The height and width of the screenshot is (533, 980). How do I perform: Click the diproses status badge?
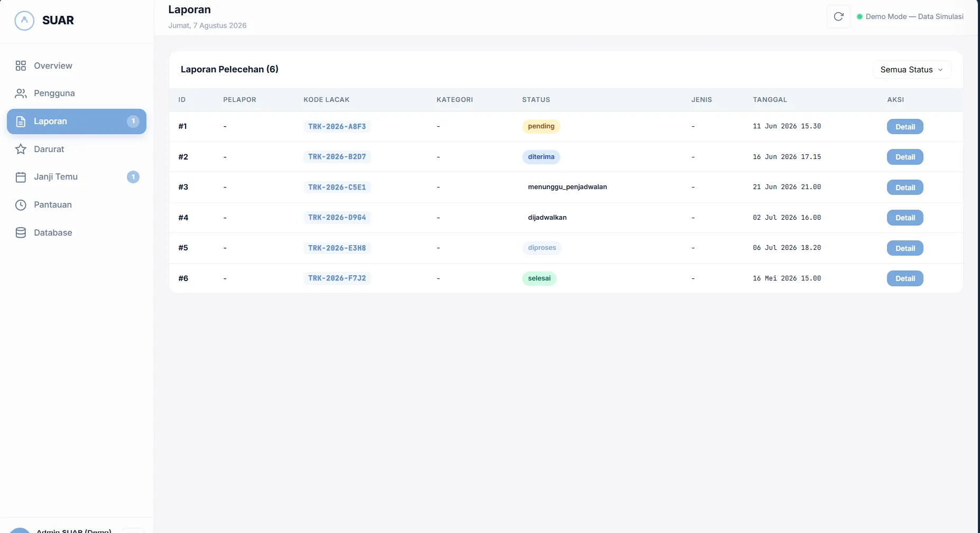click(x=542, y=248)
